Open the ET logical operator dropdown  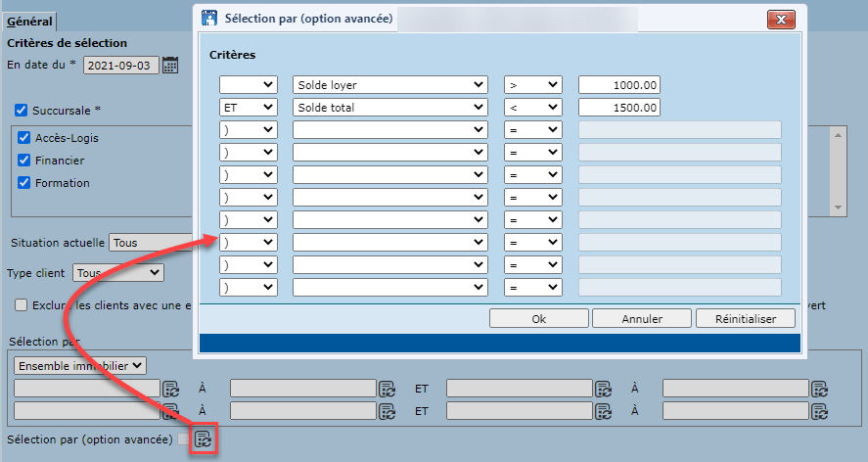click(x=248, y=108)
